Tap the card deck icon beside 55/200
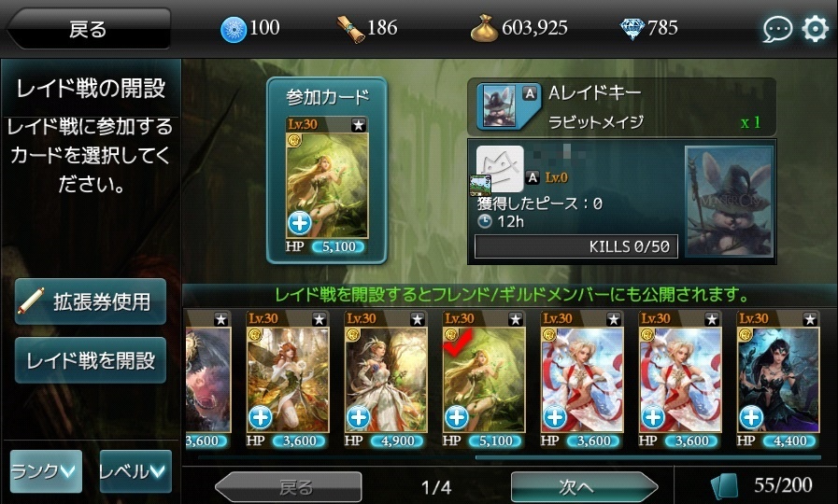This screenshot has width=838, height=504. [x=724, y=486]
